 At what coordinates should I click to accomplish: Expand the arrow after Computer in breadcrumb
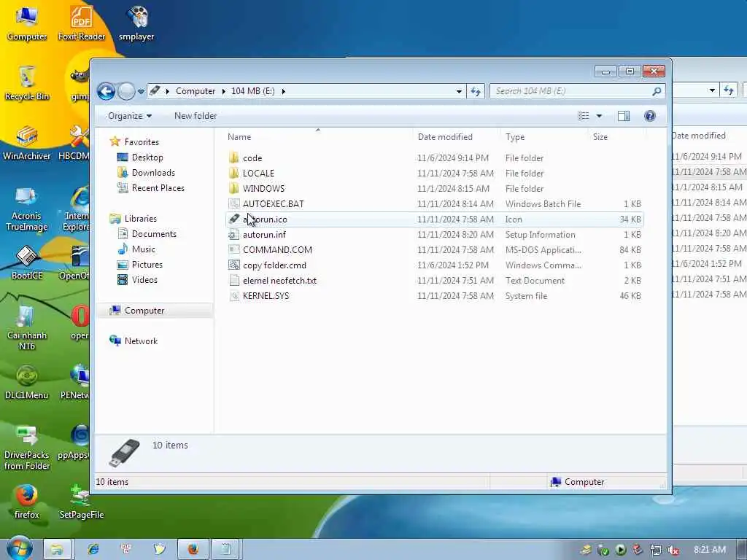[223, 91]
